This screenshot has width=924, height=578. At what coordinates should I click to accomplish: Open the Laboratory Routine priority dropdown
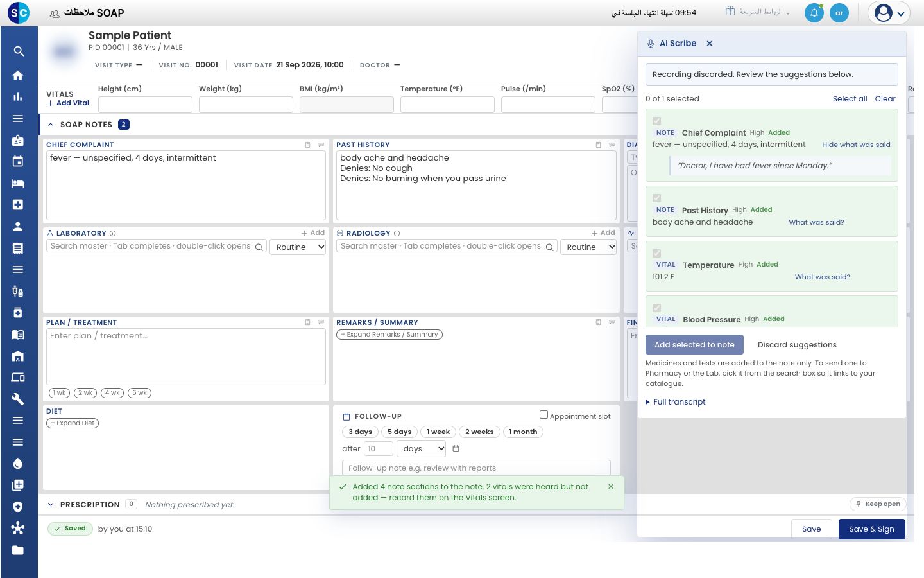tap(298, 247)
